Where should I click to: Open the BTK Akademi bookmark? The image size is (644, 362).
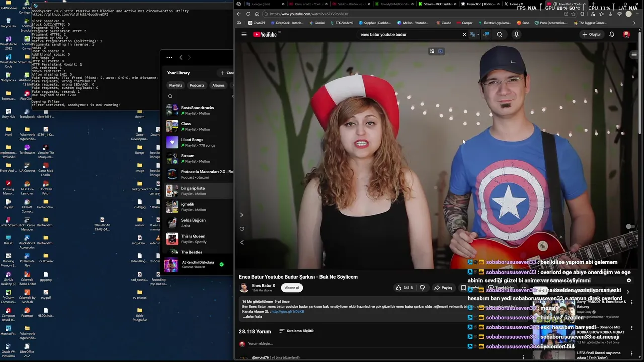(341, 23)
